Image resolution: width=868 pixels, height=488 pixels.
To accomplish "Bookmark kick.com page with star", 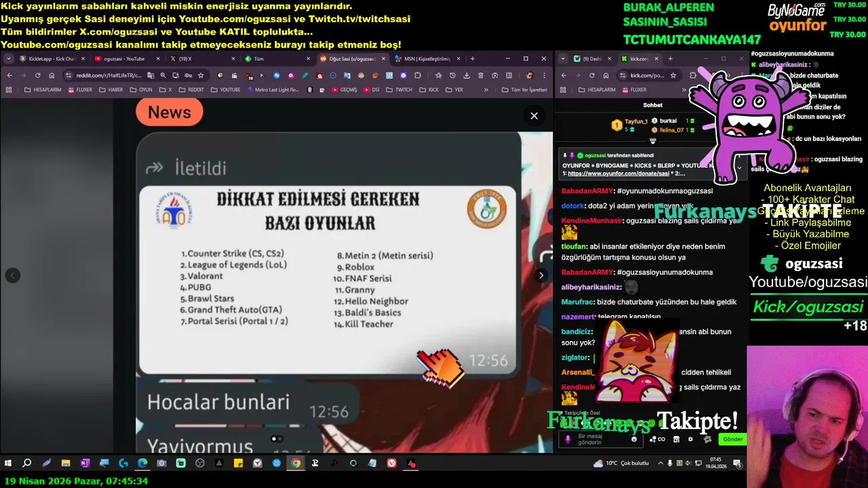I will pos(673,75).
